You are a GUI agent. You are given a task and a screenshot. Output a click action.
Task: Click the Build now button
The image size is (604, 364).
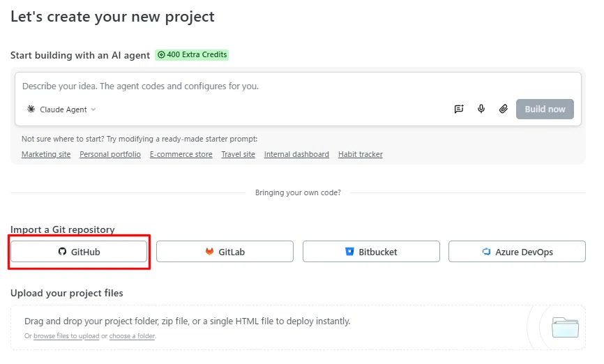545,109
